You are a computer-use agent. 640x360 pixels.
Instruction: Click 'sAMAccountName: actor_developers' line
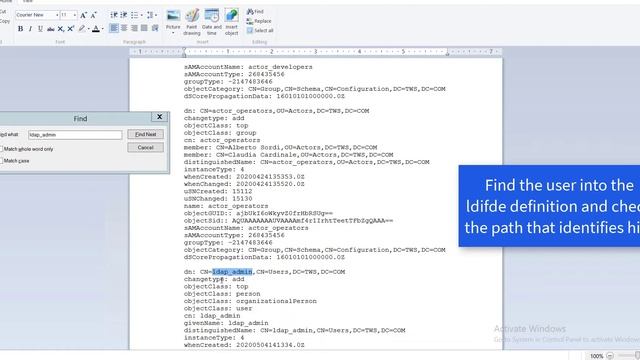[x=248, y=67]
